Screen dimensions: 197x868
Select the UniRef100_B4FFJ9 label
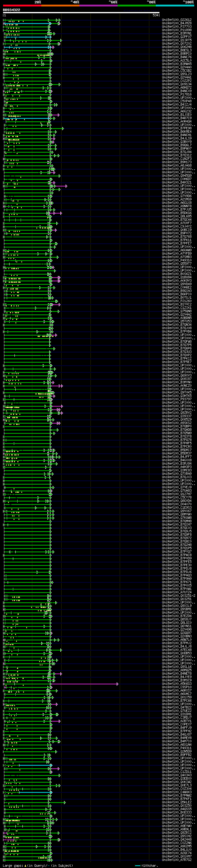pos(177,728)
